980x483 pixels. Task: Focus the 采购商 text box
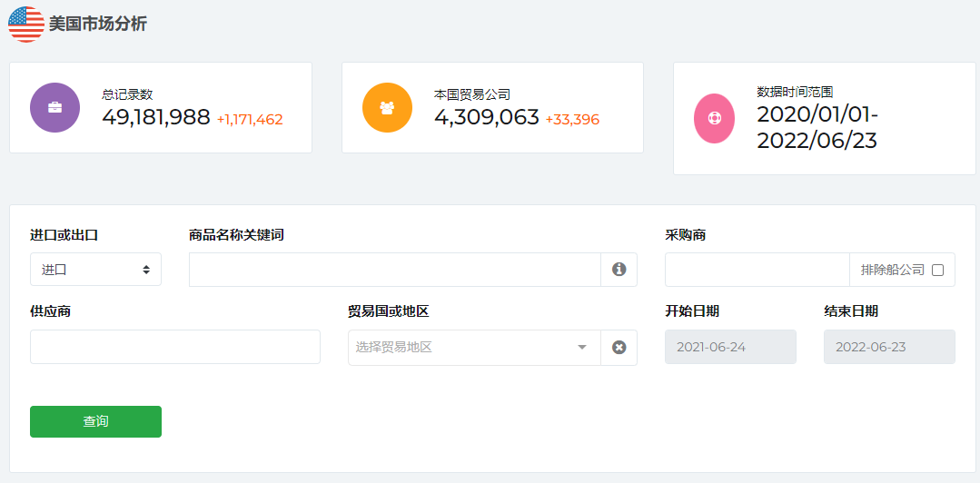coord(757,270)
